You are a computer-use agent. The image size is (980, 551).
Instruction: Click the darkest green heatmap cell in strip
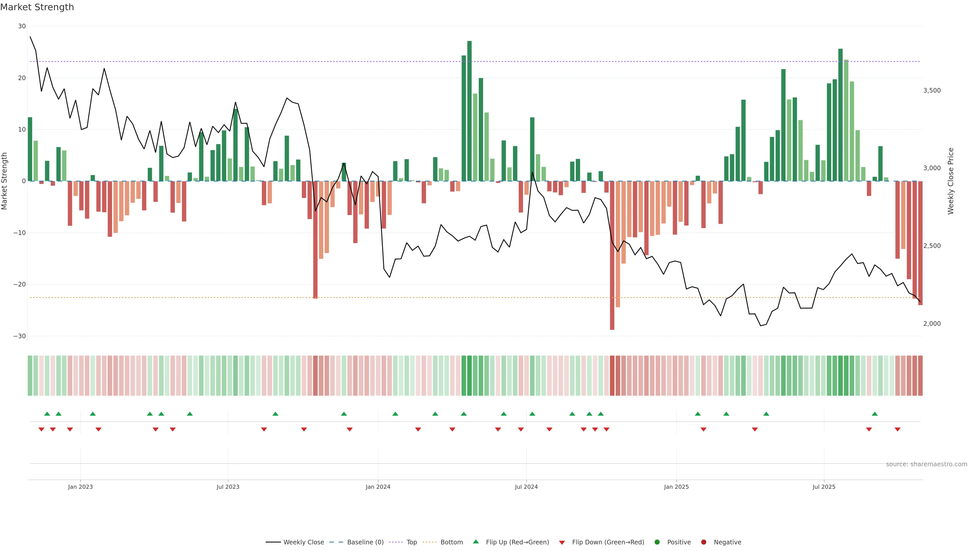470,376
